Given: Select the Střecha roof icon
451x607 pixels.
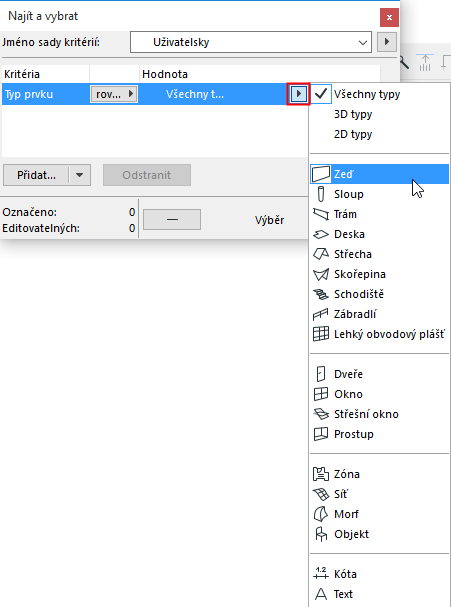Looking at the screenshot, I should (321, 254).
